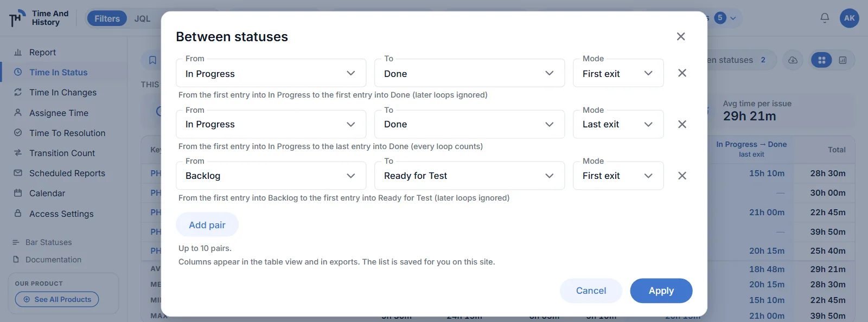This screenshot has height=322, width=868.
Task: Expand the chevron next to badge 5
Action: [x=733, y=18]
